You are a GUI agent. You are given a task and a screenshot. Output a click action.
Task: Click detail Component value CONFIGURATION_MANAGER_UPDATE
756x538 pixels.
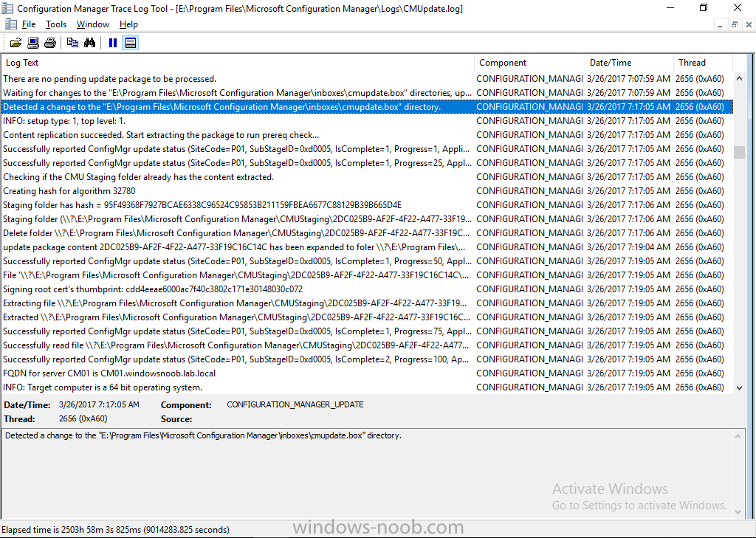point(295,404)
